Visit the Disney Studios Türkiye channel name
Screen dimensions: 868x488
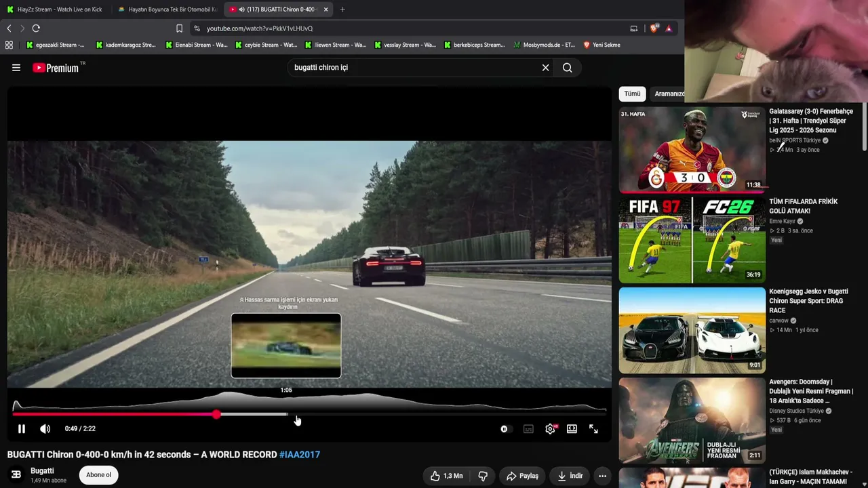click(796, 411)
